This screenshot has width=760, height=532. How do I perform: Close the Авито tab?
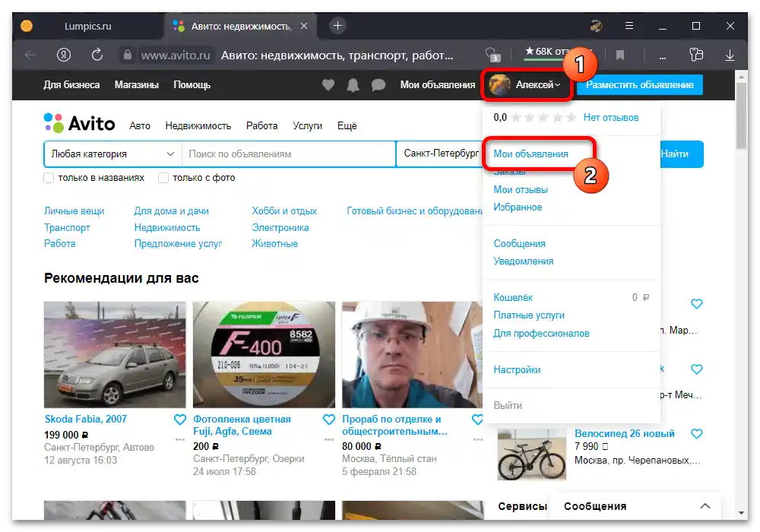coord(304,26)
